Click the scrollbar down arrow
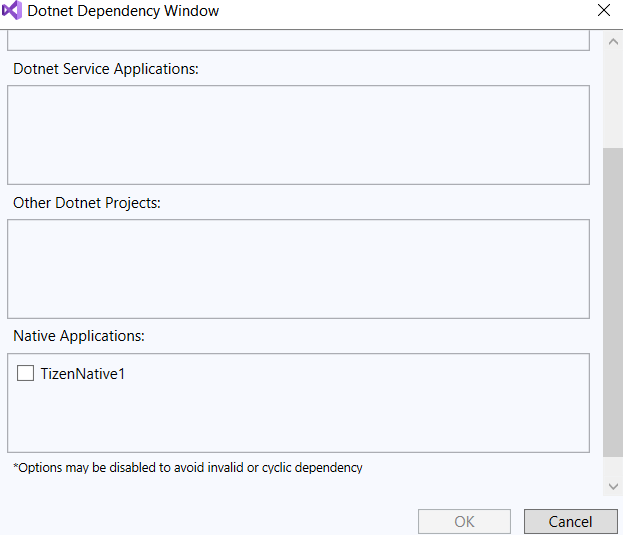 tap(613, 486)
